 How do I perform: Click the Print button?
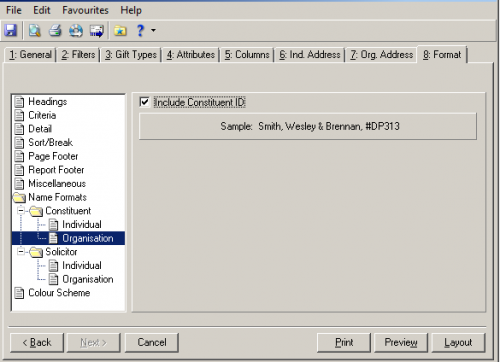coord(344,342)
